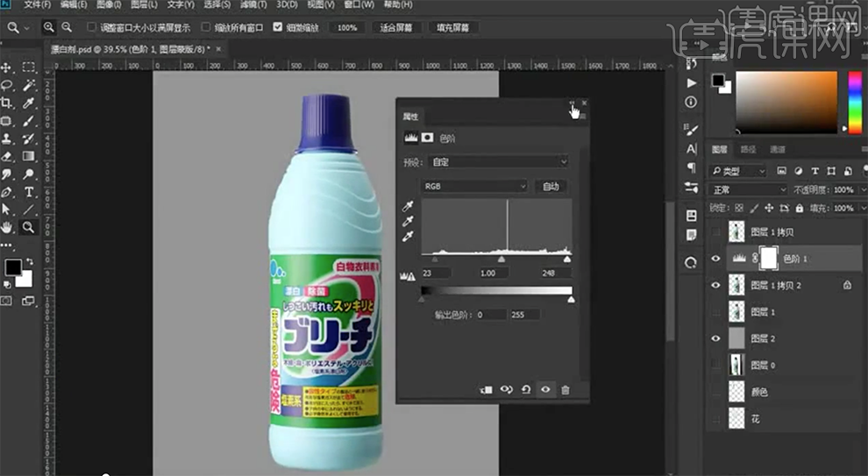This screenshot has height=476, width=868.
Task: Click the white input levels slider handle
Action: (x=566, y=259)
